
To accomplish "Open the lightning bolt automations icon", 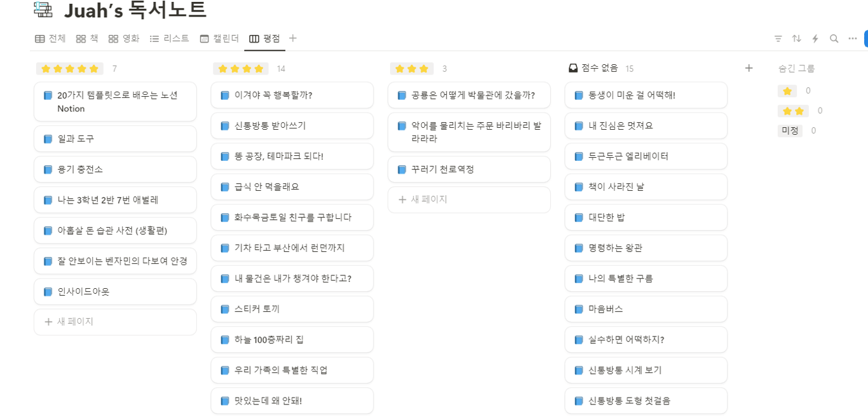I will pos(815,39).
